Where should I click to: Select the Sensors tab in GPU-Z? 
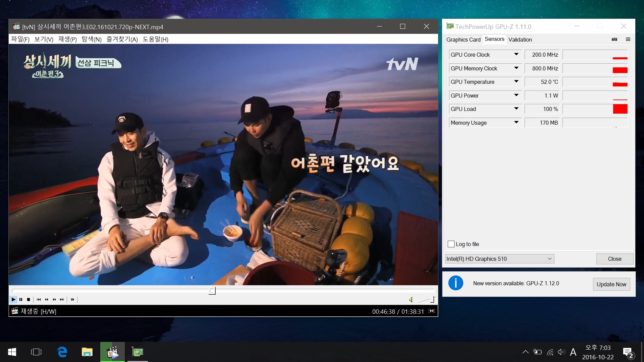[494, 39]
